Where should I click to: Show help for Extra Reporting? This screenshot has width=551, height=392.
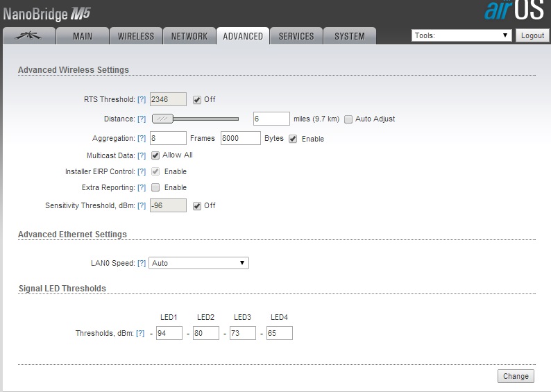pyautogui.click(x=142, y=188)
